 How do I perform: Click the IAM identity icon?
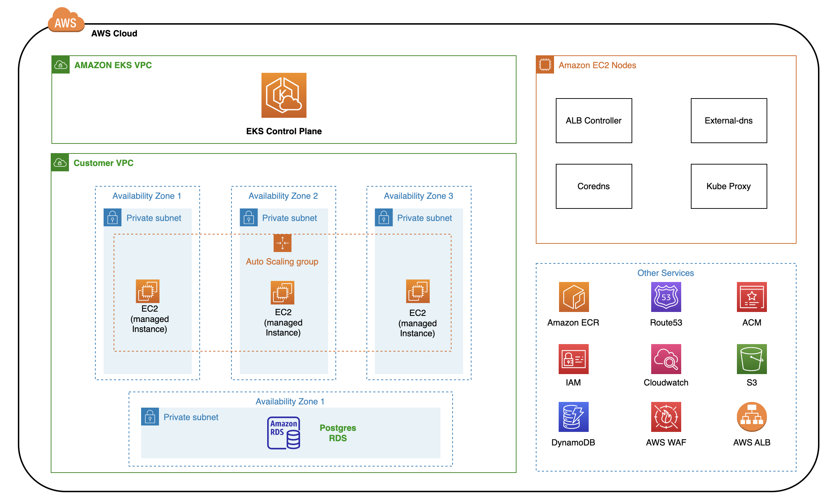[573, 359]
